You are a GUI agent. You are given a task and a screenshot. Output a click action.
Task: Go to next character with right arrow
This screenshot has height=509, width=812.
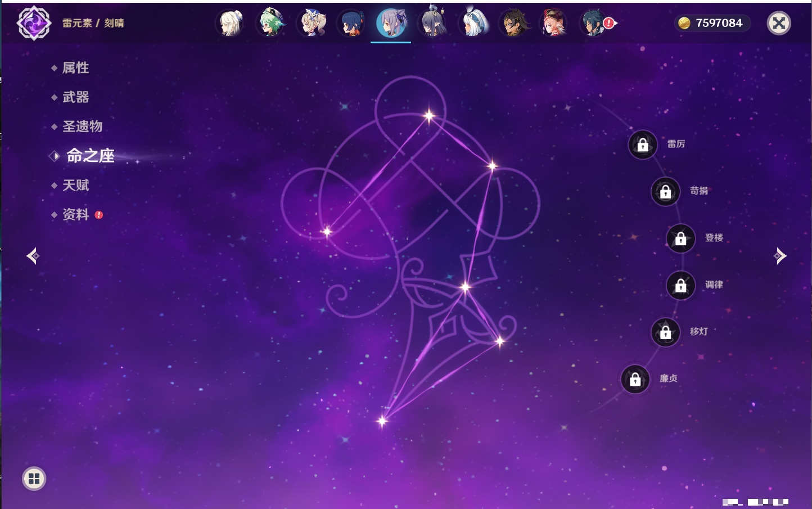tap(780, 256)
